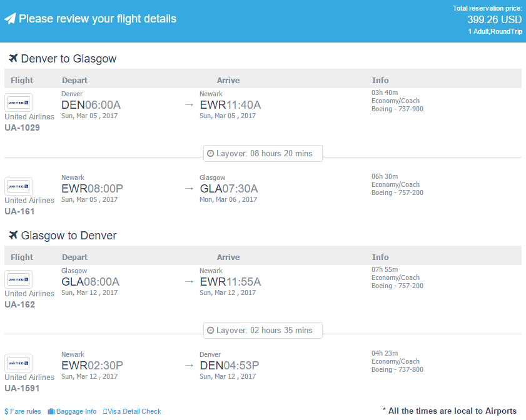The image size is (526, 420).
Task: Click flight number UA-1029
Action: click(x=22, y=127)
